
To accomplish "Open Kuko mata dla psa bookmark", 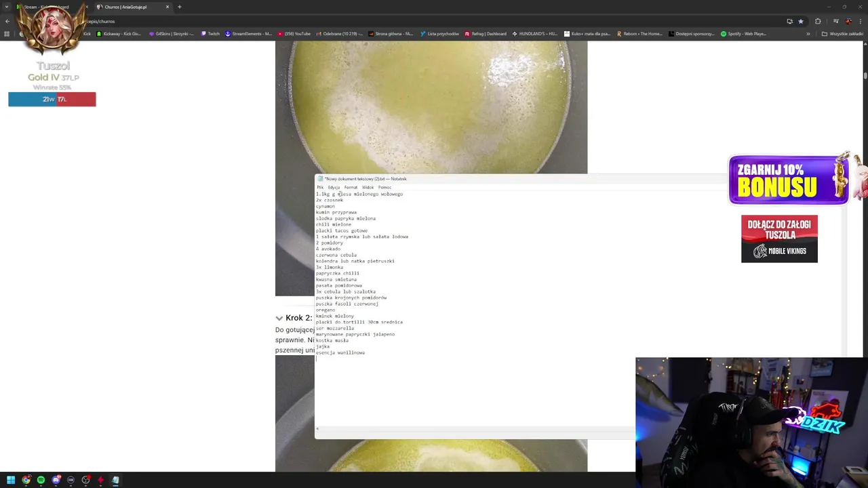I will click(x=587, y=34).
